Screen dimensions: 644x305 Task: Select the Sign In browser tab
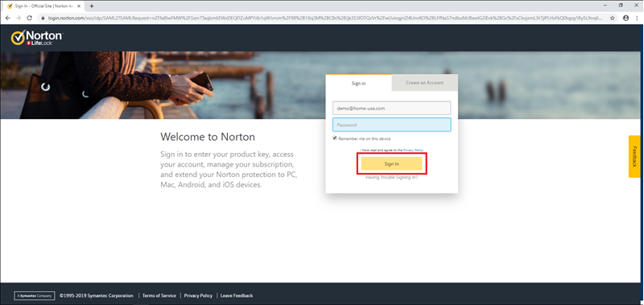[x=44, y=6]
